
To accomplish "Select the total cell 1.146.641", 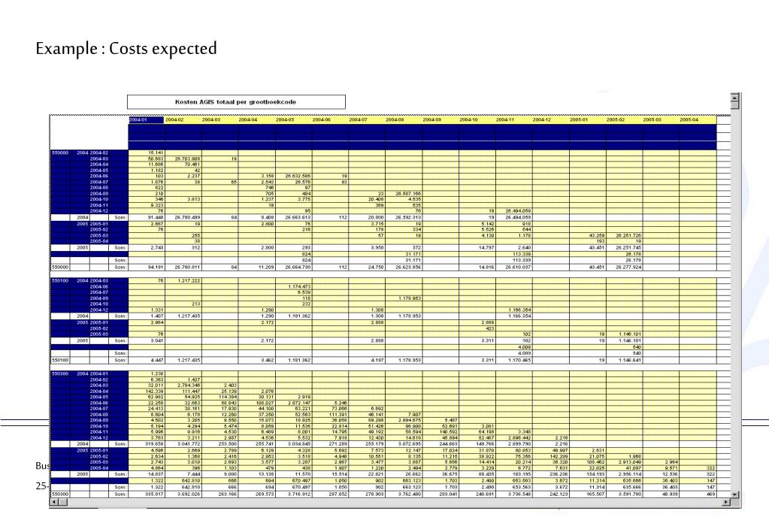I will tap(625, 361).
